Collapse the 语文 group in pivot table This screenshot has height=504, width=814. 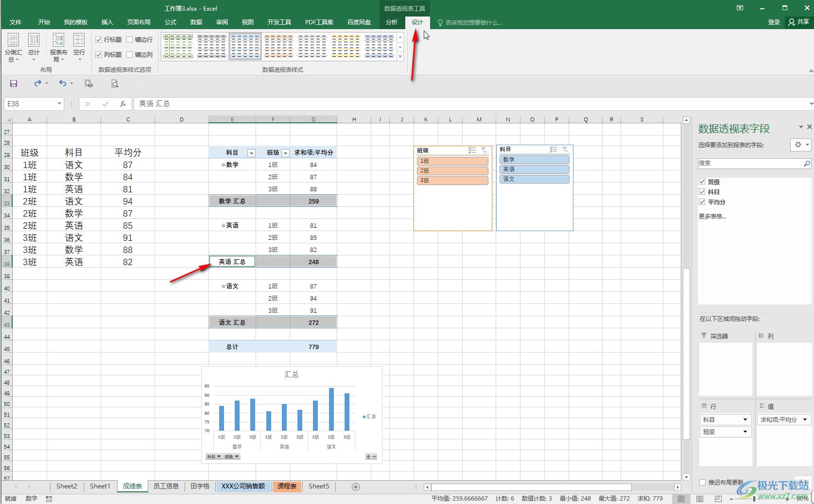point(224,286)
